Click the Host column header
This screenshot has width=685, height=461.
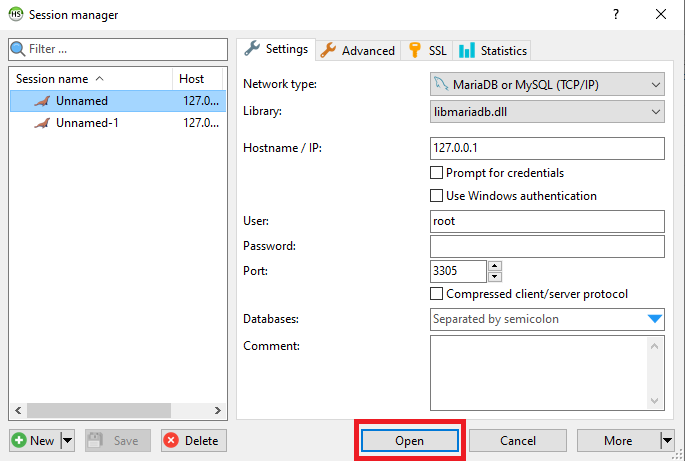[x=197, y=79]
